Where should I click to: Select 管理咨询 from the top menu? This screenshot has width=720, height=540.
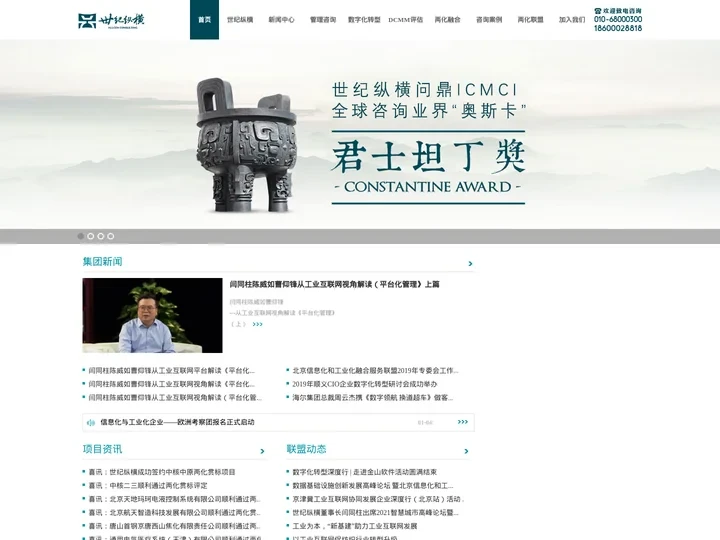323,20
